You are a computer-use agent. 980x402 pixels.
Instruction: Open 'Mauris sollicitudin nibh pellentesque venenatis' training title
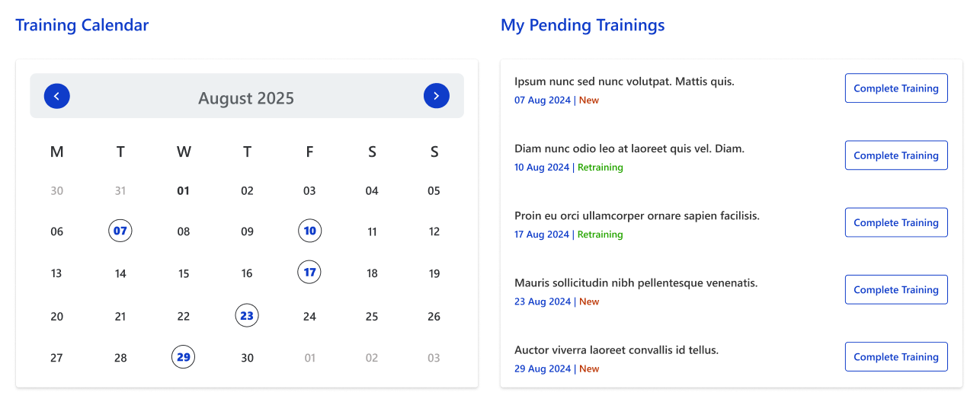(x=636, y=283)
